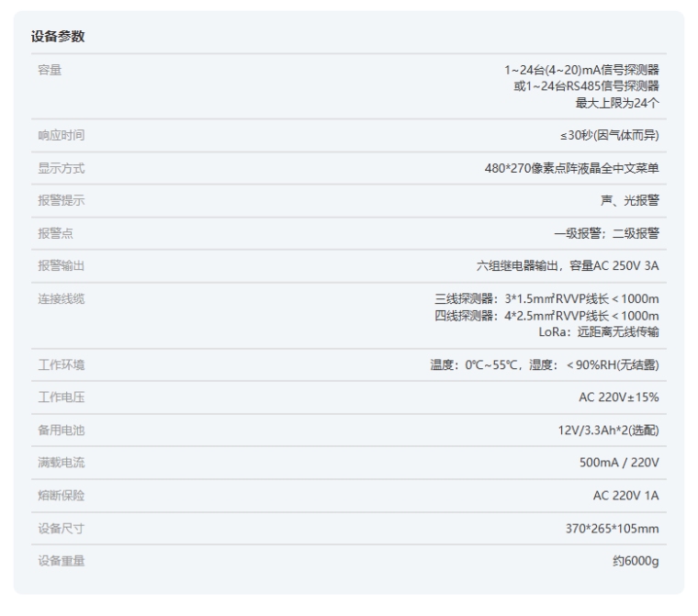Select the 六组继电器输出 relay output value
This screenshot has width=698, height=616.
pyautogui.click(x=567, y=266)
